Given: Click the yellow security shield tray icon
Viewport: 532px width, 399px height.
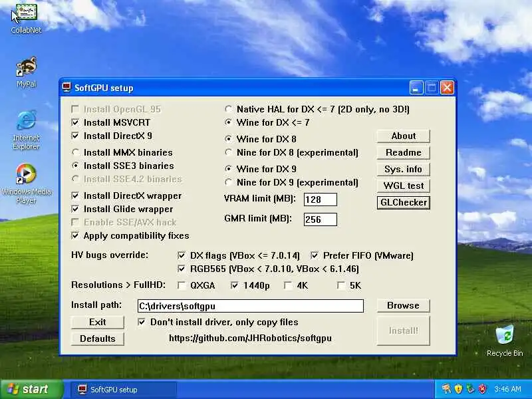Looking at the screenshot, I should (x=458, y=389).
